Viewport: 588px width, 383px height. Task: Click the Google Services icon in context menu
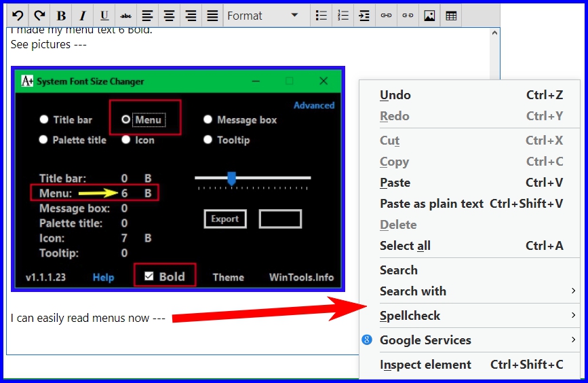pos(367,340)
